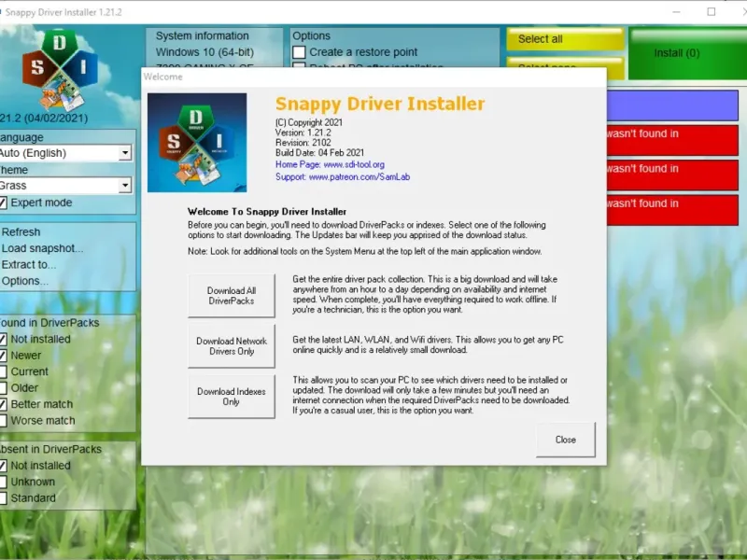Viewport: 747px width, 560px height.
Task: Click Download Network Drivers Only button
Action: point(232,346)
